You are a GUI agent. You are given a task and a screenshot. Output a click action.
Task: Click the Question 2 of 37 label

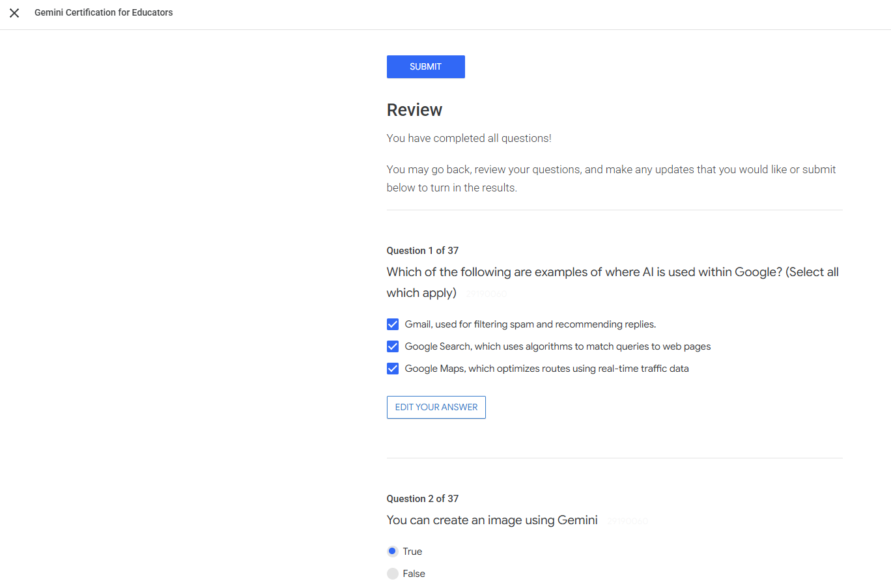coord(423,498)
